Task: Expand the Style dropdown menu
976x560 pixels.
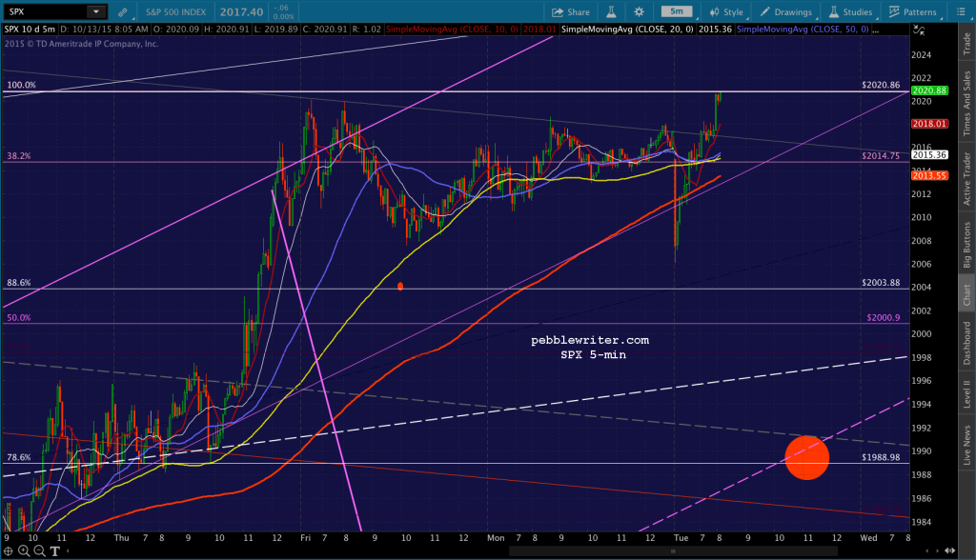Action: pos(726,11)
